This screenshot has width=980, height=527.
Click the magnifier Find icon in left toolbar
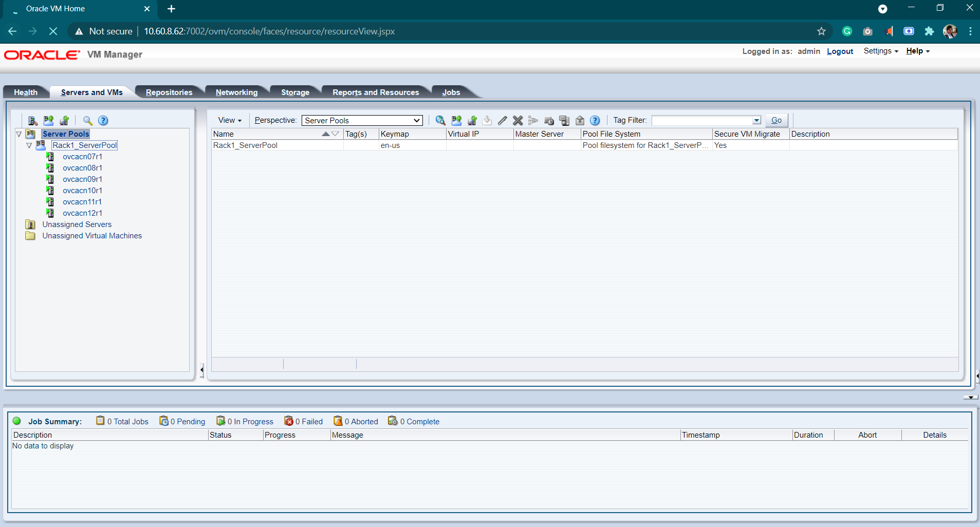coord(88,121)
